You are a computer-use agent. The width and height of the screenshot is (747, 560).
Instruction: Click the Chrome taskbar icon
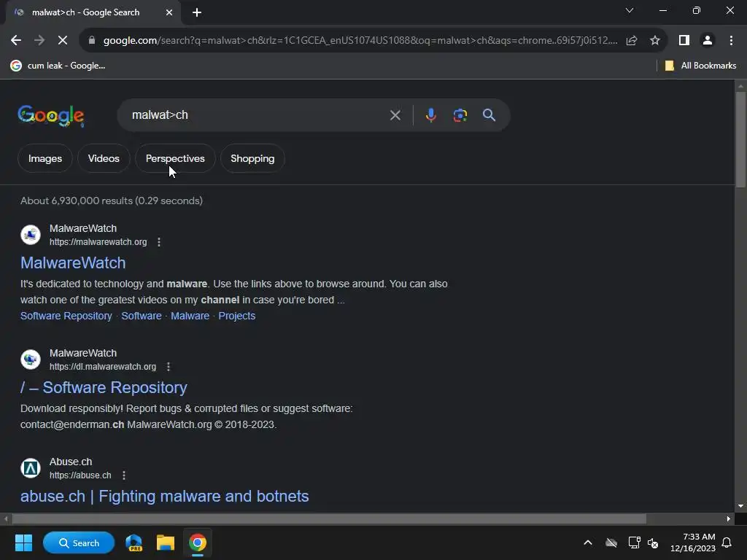tap(197, 542)
